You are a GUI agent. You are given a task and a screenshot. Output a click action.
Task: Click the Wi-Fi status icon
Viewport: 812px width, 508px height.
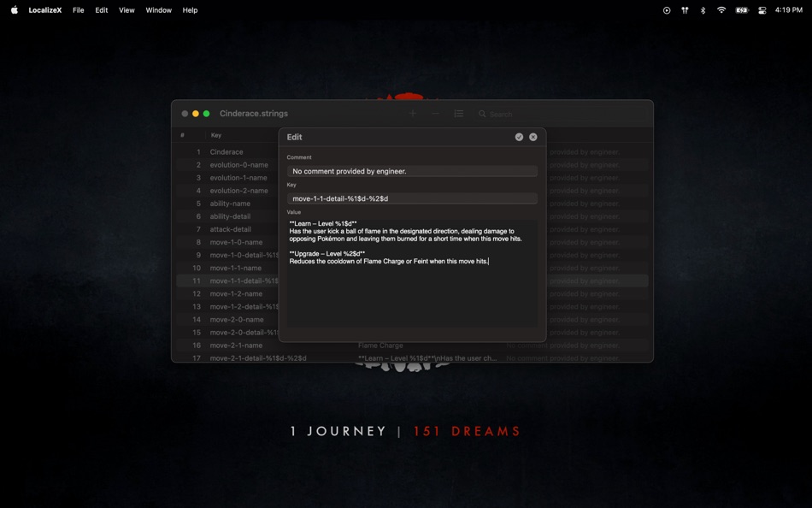pyautogui.click(x=721, y=10)
